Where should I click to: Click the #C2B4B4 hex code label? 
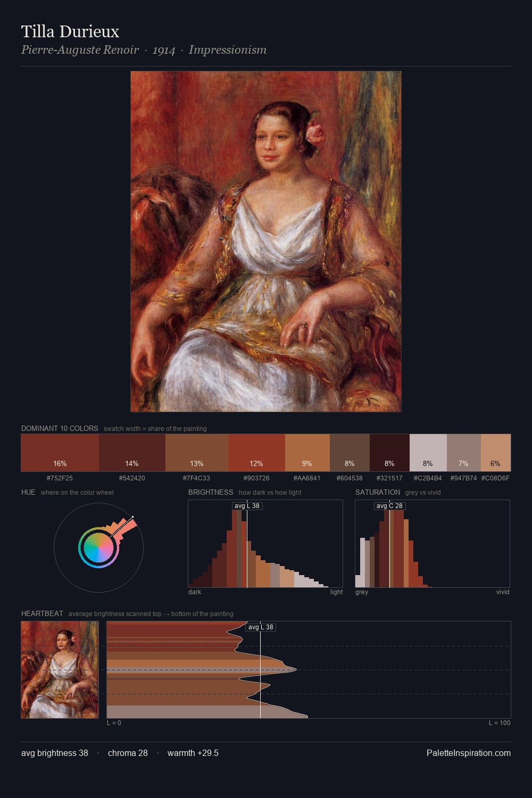428,478
